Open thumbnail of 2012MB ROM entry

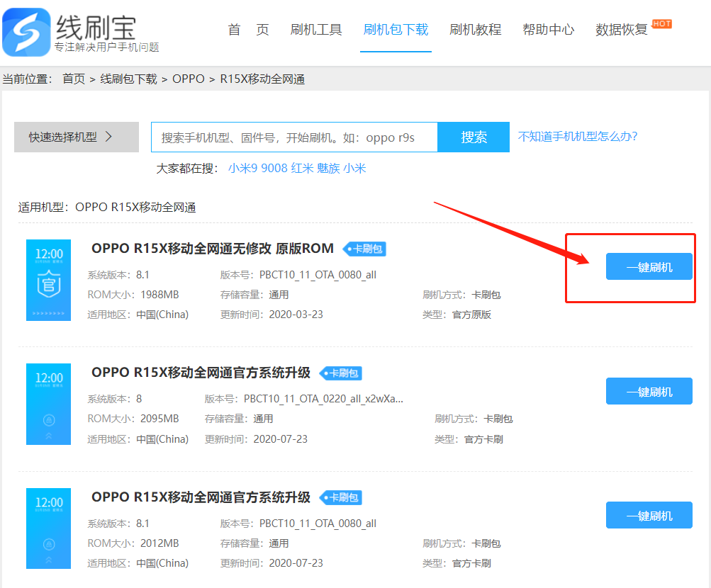pyautogui.click(x=48, y=528)
